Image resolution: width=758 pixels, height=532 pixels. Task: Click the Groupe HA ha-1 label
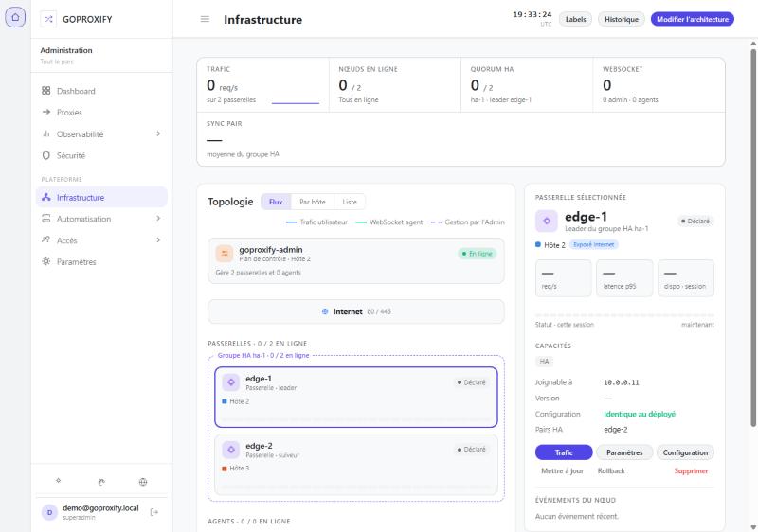263,355
